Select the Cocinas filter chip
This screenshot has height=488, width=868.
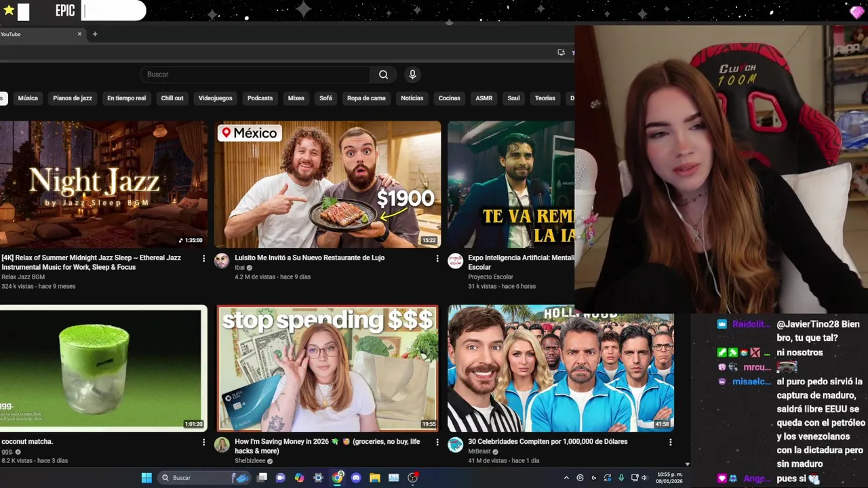[x=449, y=98]
